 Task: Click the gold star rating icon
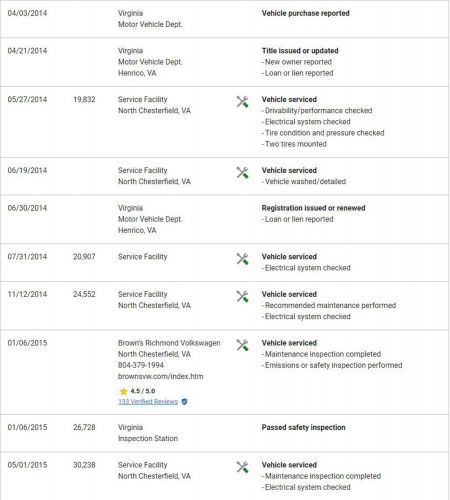tap(123, 391)
